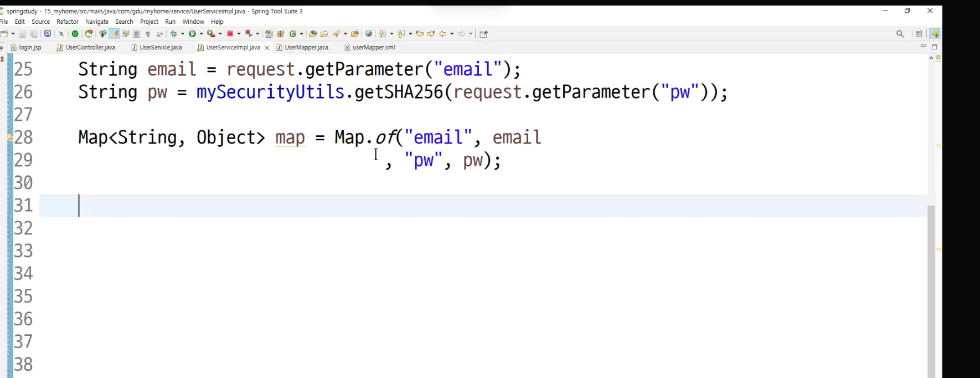Click the Search flashlight icon
Viewport: 980px width, 378px height.
(x=337, y=34)
